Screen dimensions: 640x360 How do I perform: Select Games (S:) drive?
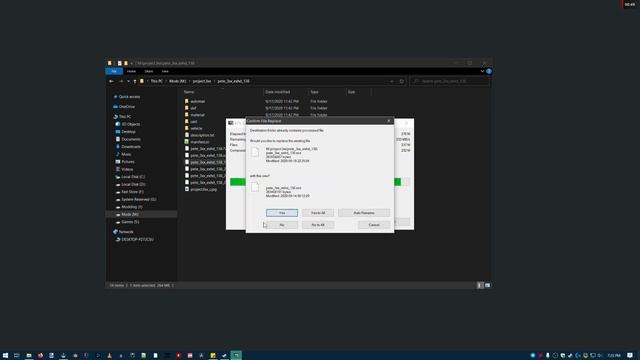click(130, 222)
